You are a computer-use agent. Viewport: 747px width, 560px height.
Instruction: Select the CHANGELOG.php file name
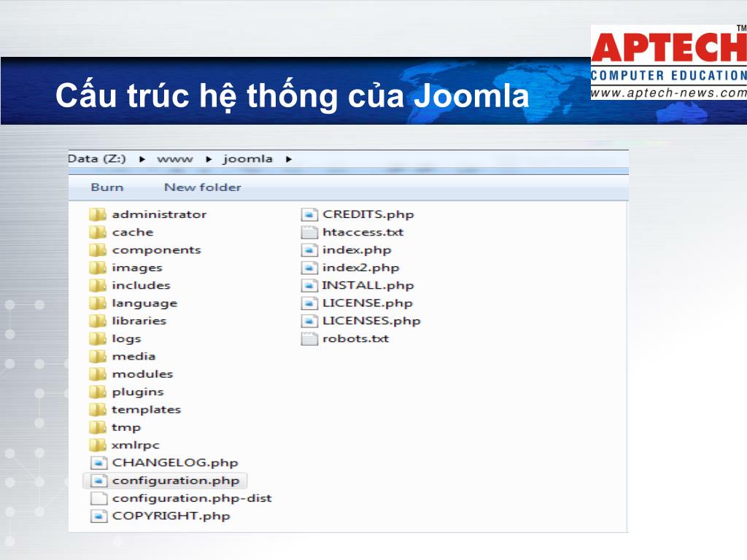(175, 463)
